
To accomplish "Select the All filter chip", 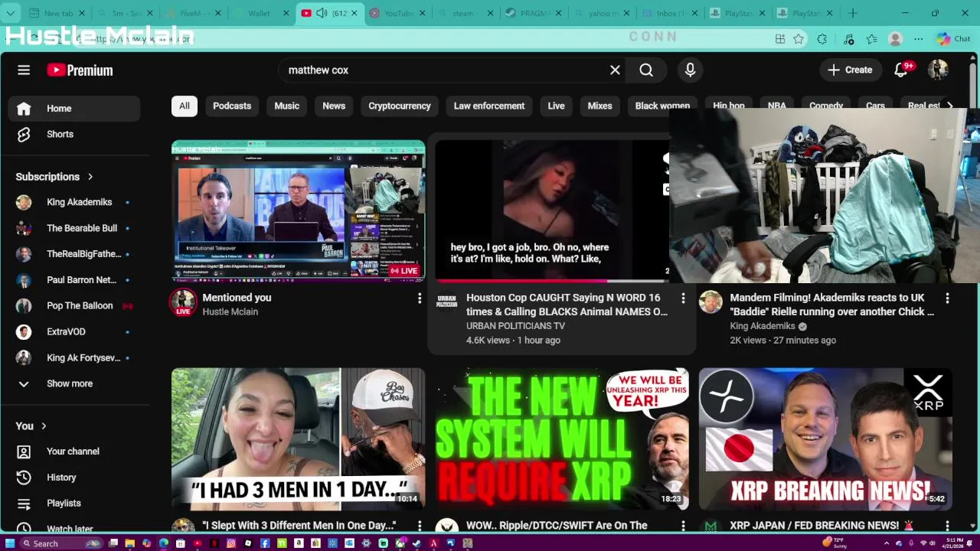I will pyautogui.click(x=185, y=106).
